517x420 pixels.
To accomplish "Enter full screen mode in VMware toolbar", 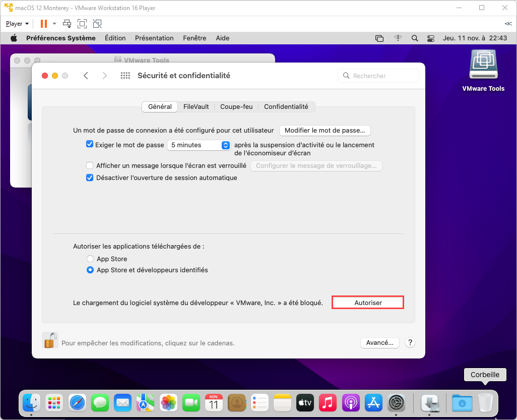I will (x=82, y=23).
